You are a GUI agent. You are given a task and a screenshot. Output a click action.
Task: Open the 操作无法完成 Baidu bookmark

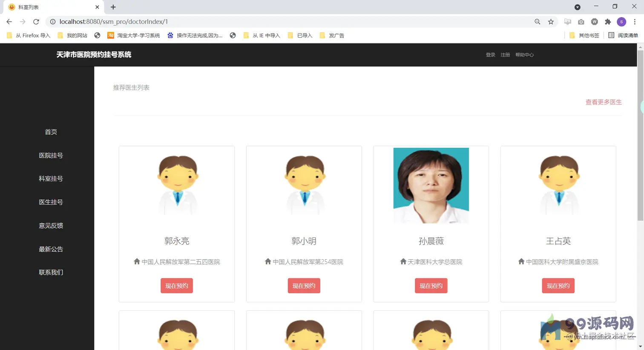(x=195, y=35)
